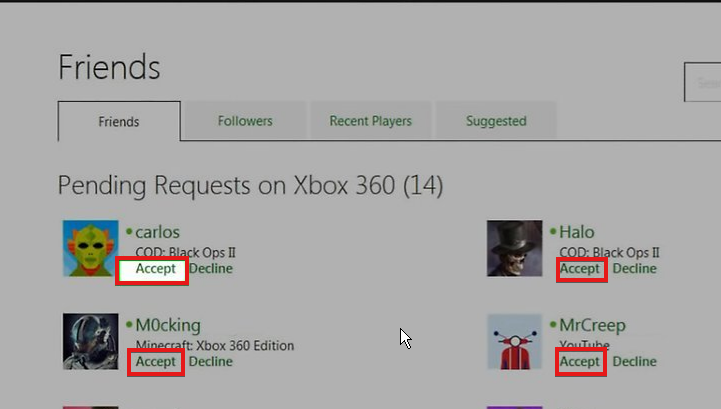Decline carlos's friend request
The height and width of the screenshot is (409, 721).
point(211,269)
